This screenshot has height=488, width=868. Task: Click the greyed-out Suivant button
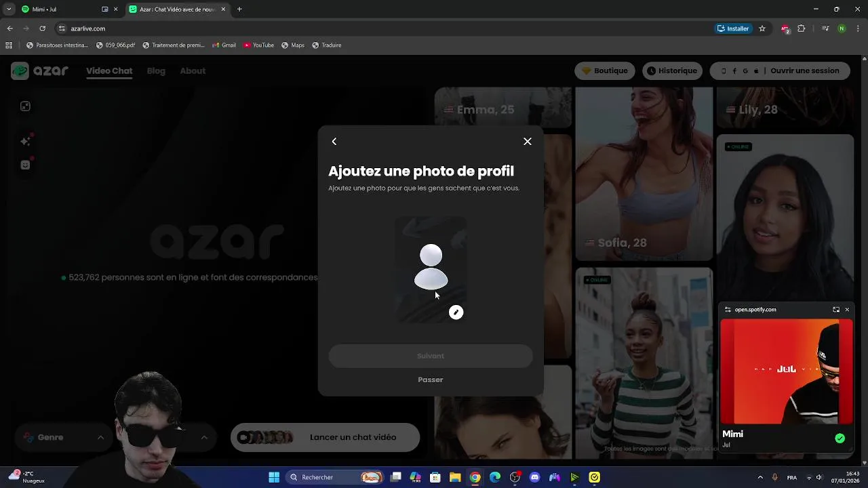tap(431, 356)
